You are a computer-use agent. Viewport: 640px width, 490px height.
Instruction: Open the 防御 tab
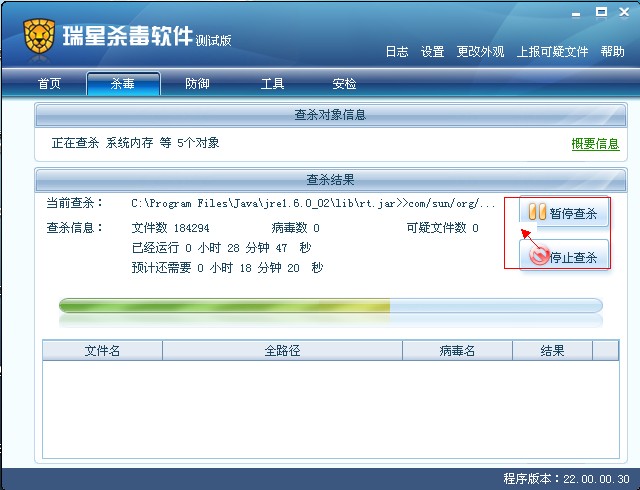pos(197,84)
